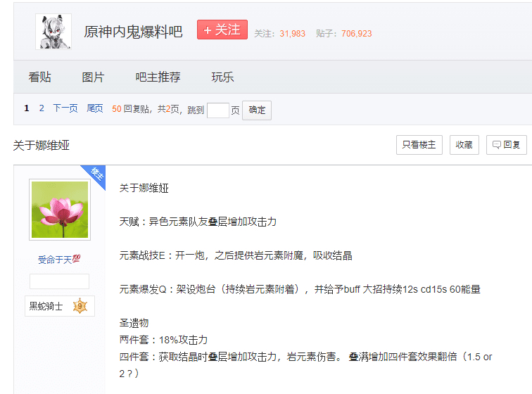Viewport: 532px width, 394px height.
Task: Click the post line starting 天赋：异色元素队友
Action: click(x=198, y=222)
